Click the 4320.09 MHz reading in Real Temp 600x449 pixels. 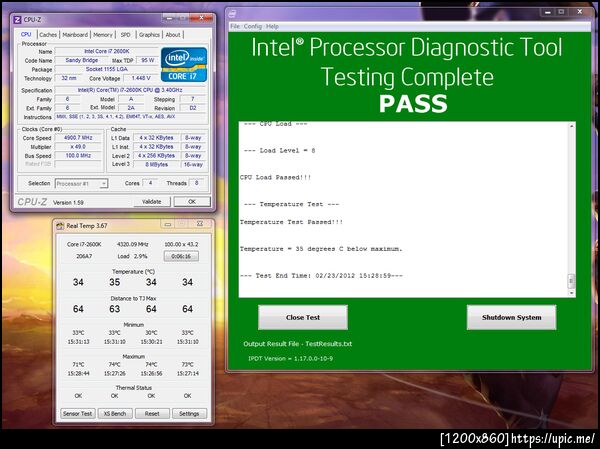[x=132, y=244]
